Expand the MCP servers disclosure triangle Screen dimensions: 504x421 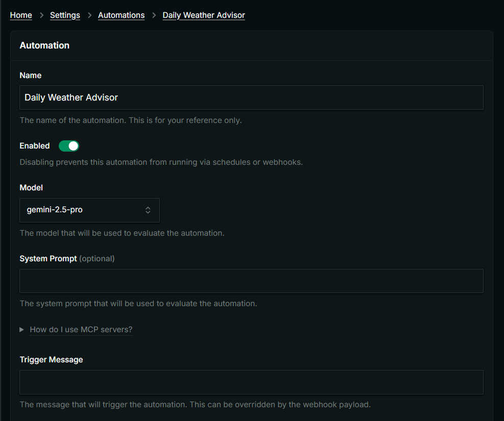[22, 330]
